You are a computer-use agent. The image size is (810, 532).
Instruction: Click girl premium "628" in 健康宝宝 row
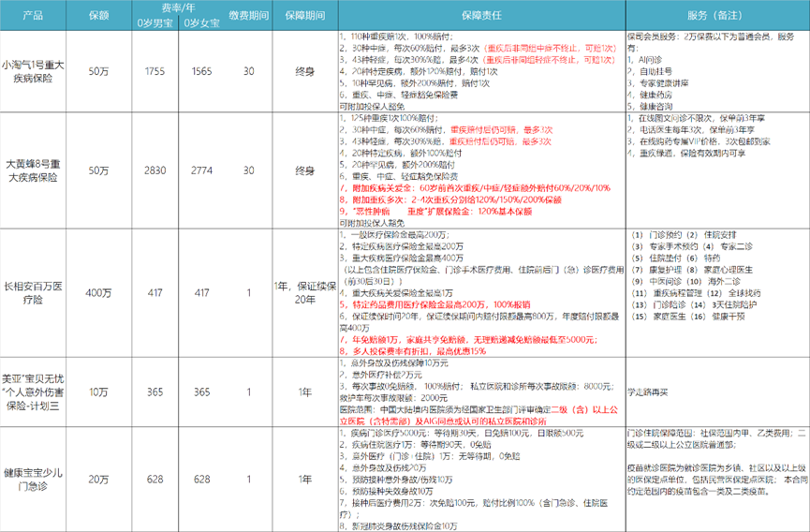[x=202, y=480]
